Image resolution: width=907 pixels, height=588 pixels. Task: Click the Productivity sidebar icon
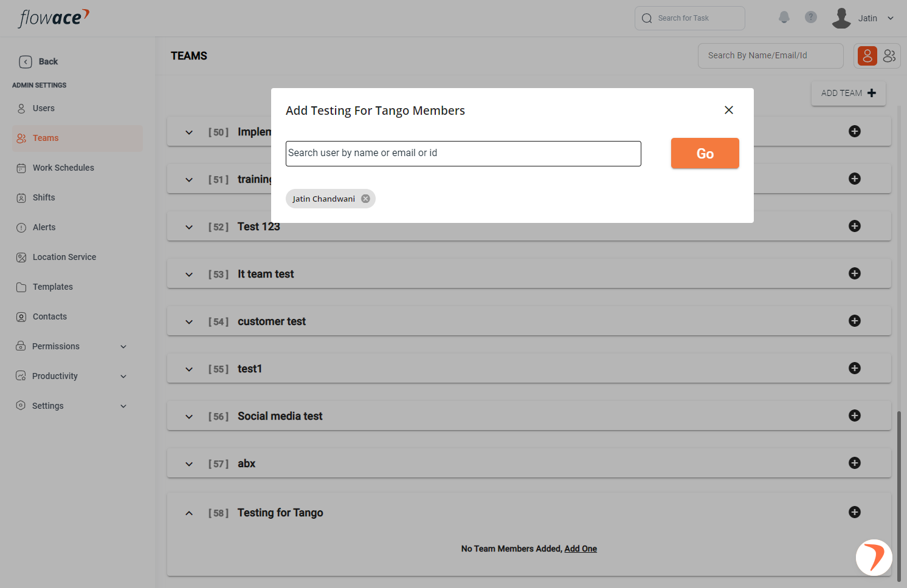pyautogui.click(x=21, y=376)
